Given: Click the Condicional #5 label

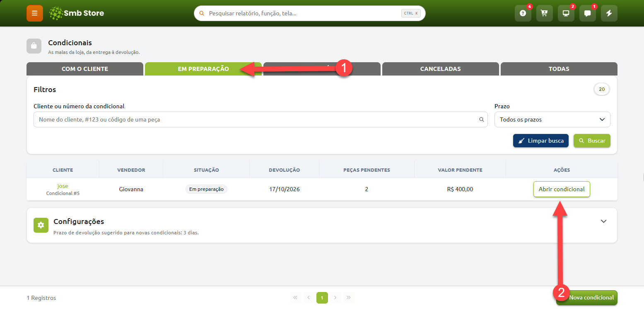Looking at the screenshot, I should point(63,193).
